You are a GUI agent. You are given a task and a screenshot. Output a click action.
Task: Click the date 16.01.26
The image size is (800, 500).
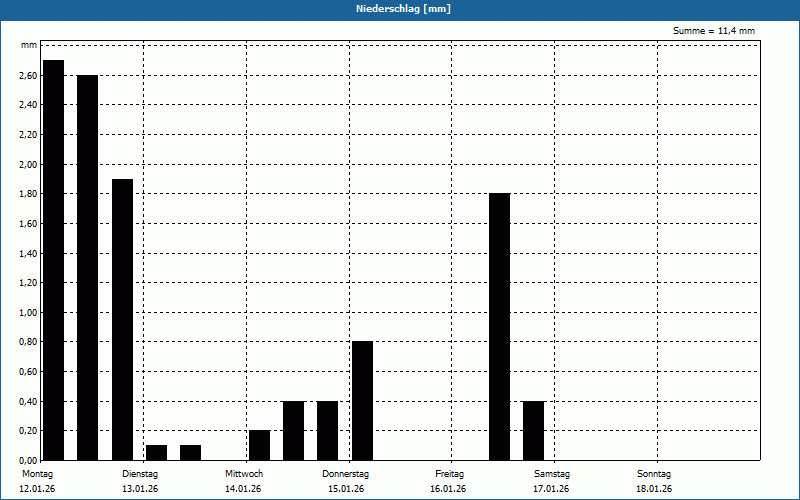point(448,489)
